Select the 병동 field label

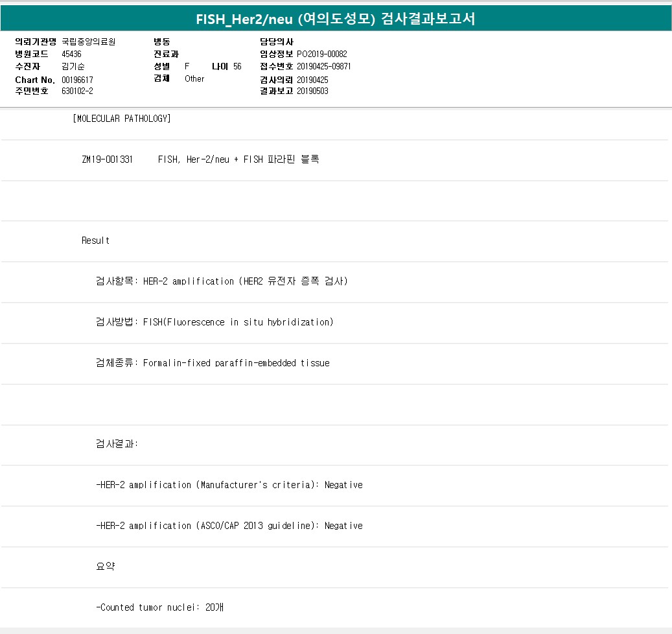coord(161,41)
